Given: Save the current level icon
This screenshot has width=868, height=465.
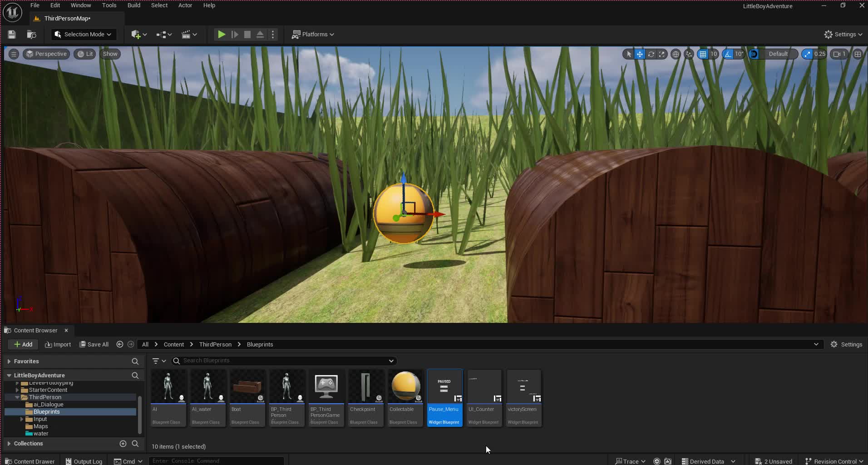Looking at the screenshot, I should click(12, 35).
